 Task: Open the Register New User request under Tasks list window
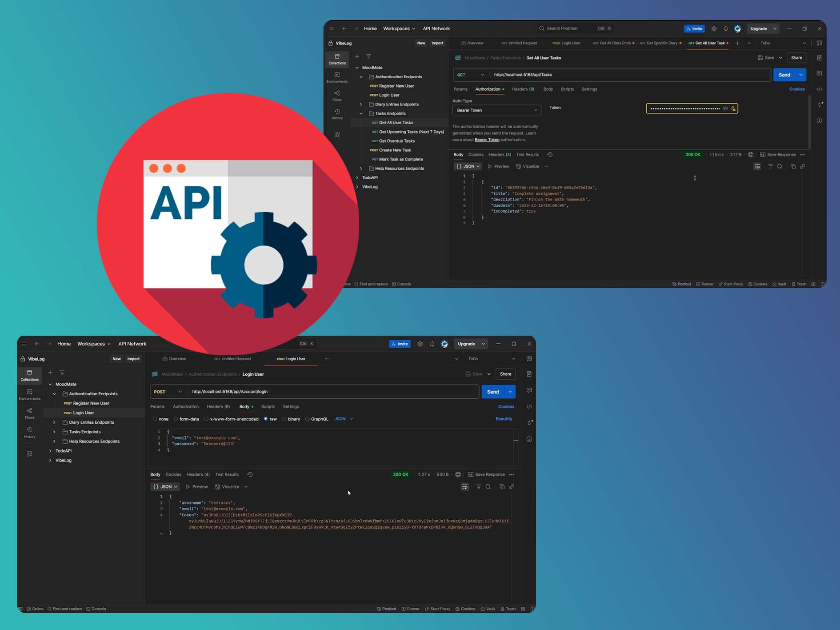click(x=396, y=86)
